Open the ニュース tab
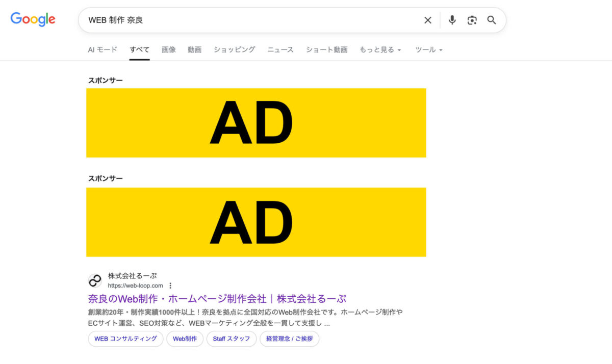612x364 pixels. pyautogui.click(x=280, y=49)
